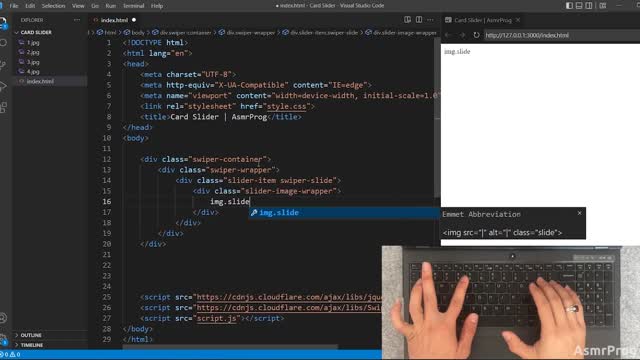
Task: Click the unsaved dot on index.html tab
Action: [x=134, y=20]
